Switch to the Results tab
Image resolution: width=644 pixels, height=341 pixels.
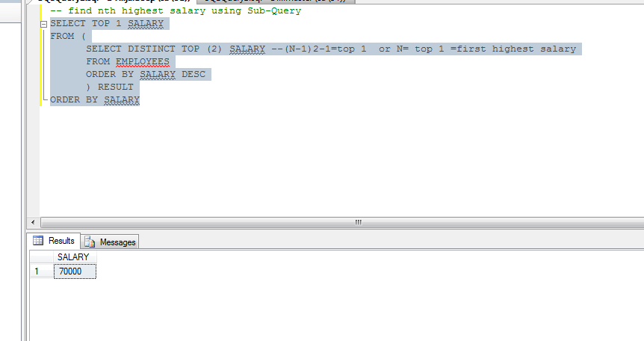54,241
